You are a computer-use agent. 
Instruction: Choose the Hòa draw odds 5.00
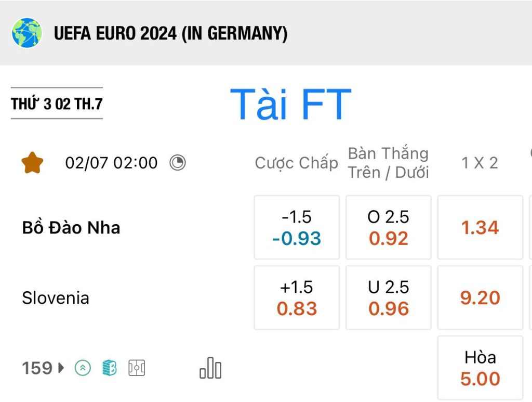480,368
